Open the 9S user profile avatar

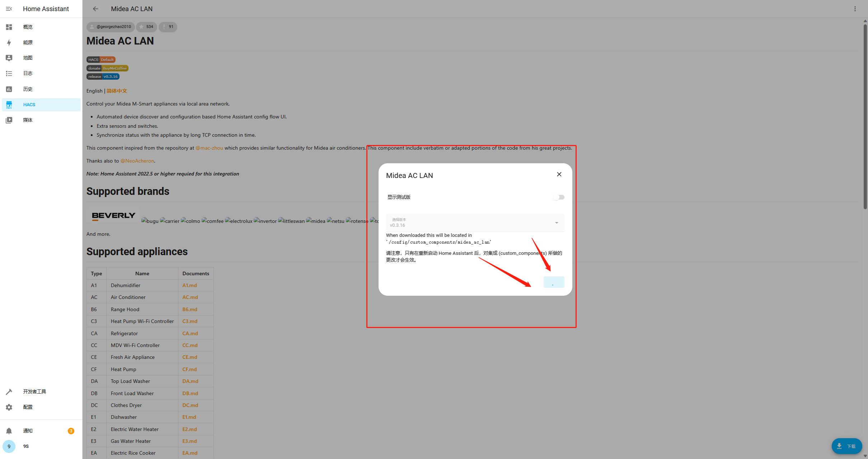click(9, 446)
